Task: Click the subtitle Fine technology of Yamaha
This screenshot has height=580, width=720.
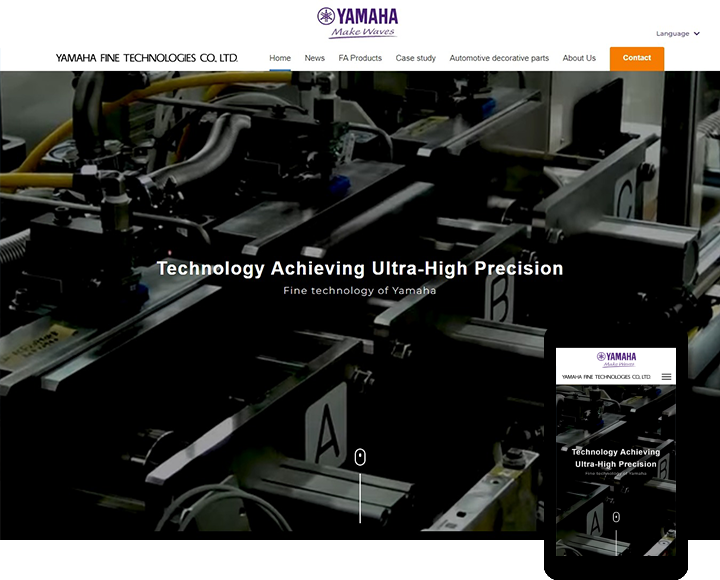Action: pos(360,290)
